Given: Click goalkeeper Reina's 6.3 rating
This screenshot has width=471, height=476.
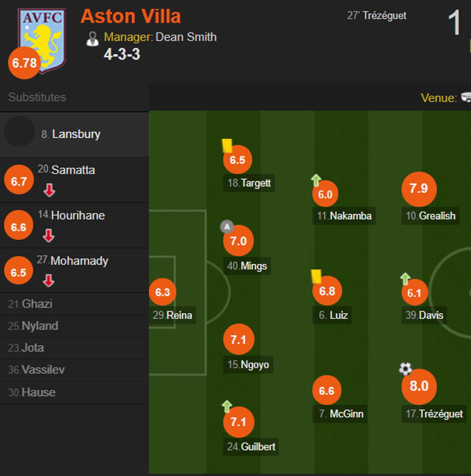Looking at the screenshot, I should click(x=162, y=292).
